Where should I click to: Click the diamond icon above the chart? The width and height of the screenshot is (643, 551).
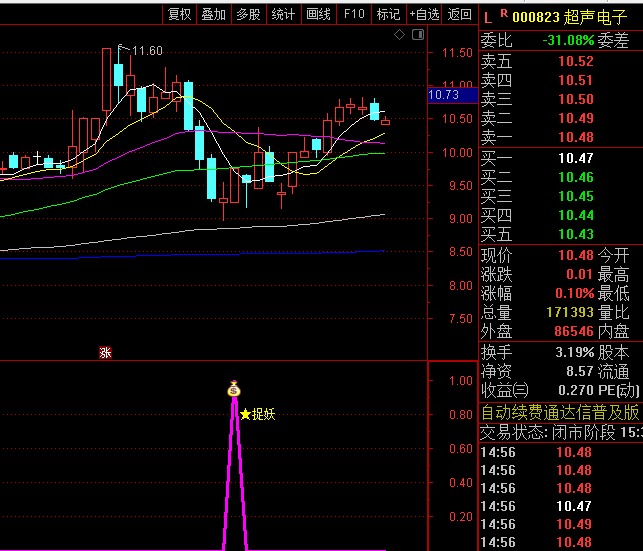[x=399, y=35]
